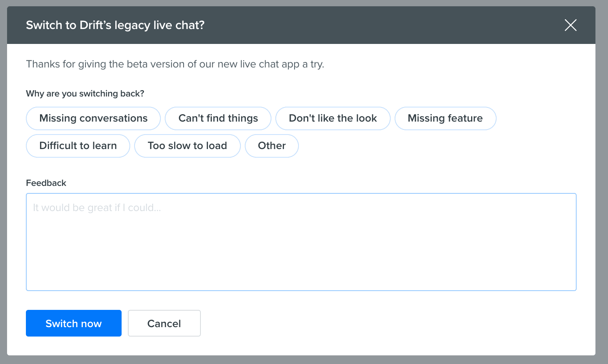Choose Other as the reason
Screen dimensions: 608x364
272,146
